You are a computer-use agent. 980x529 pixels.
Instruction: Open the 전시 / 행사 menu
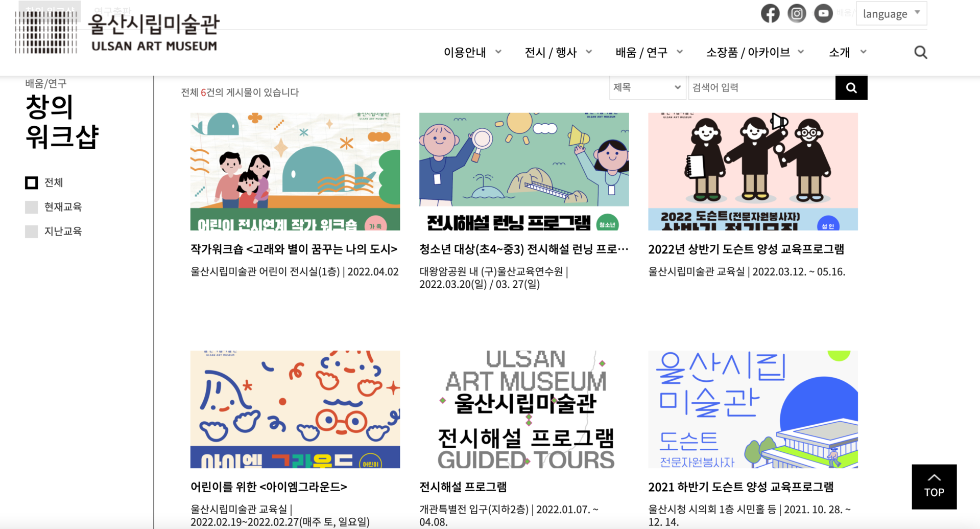(x=558, y=52)
